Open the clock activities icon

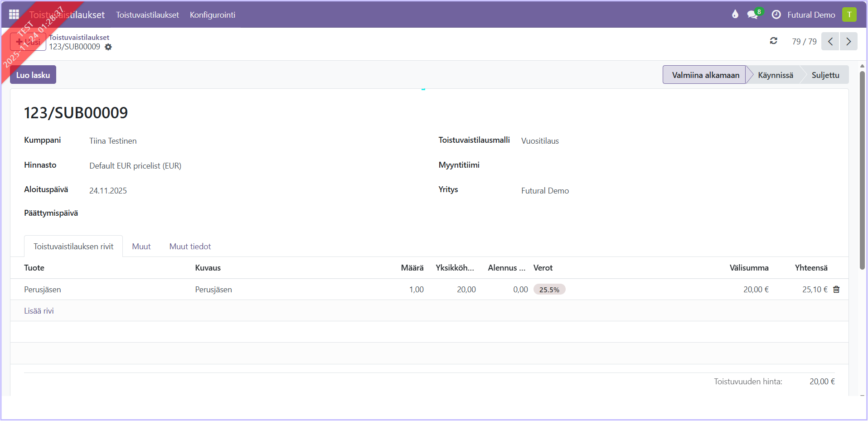click(776, 15)
